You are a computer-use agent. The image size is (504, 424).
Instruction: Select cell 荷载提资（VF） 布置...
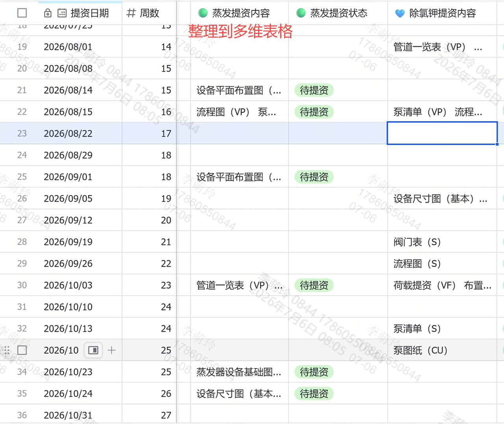[442, 285]
